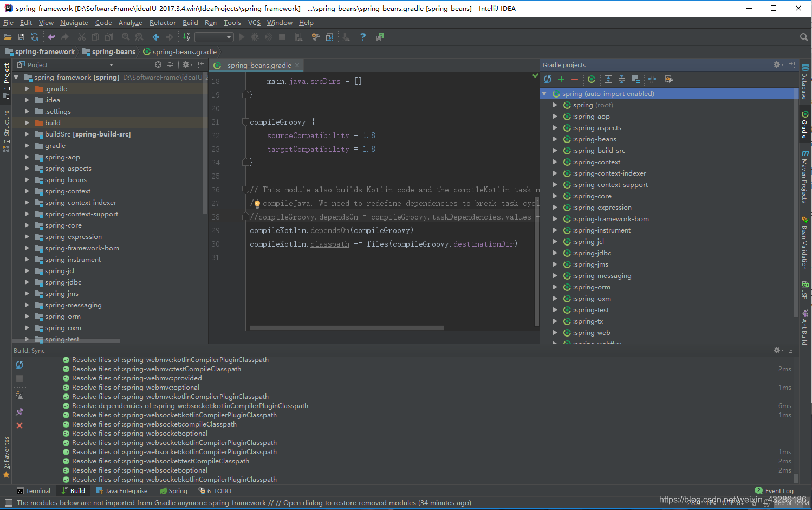Click scroll from source target icon

158,64
